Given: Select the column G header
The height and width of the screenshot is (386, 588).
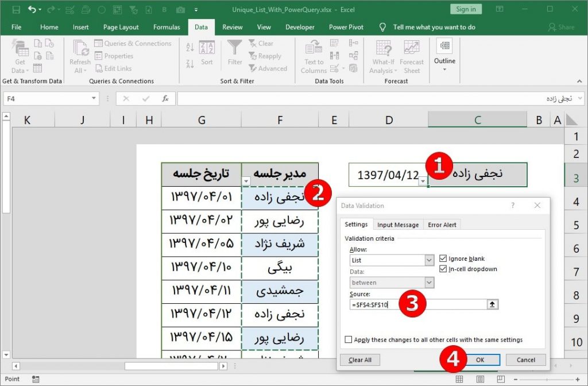Looking at the screenshot, I should pyautogui.click(x=202, y=120).
